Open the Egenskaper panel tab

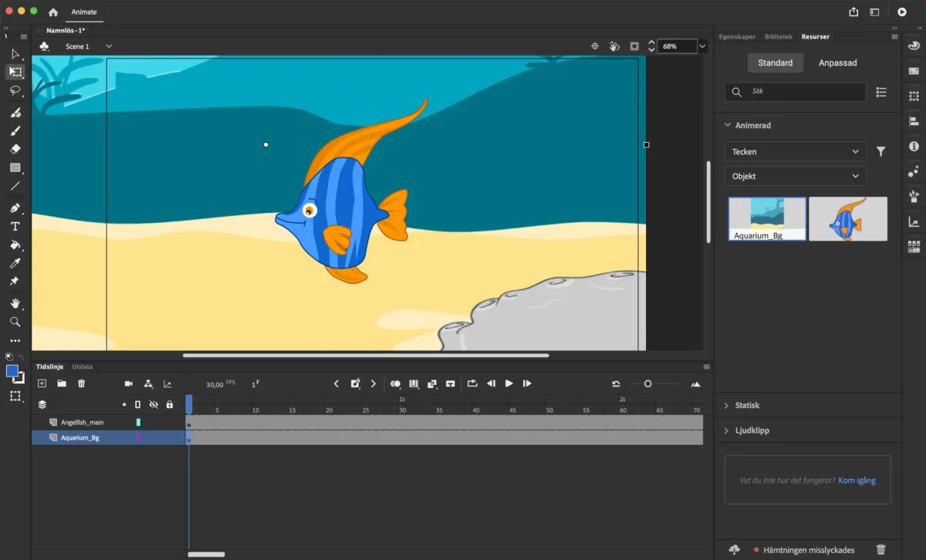(x=738, y=36)
